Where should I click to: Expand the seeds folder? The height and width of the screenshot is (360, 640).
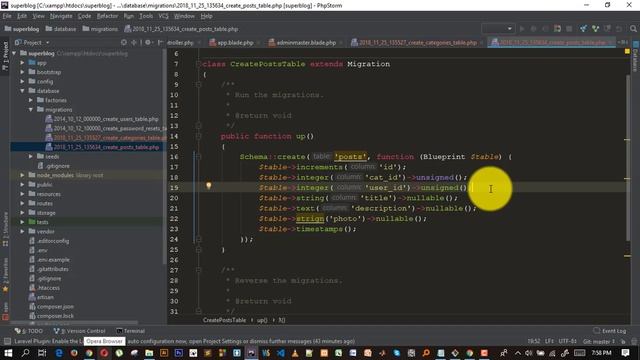coord(31,156)
